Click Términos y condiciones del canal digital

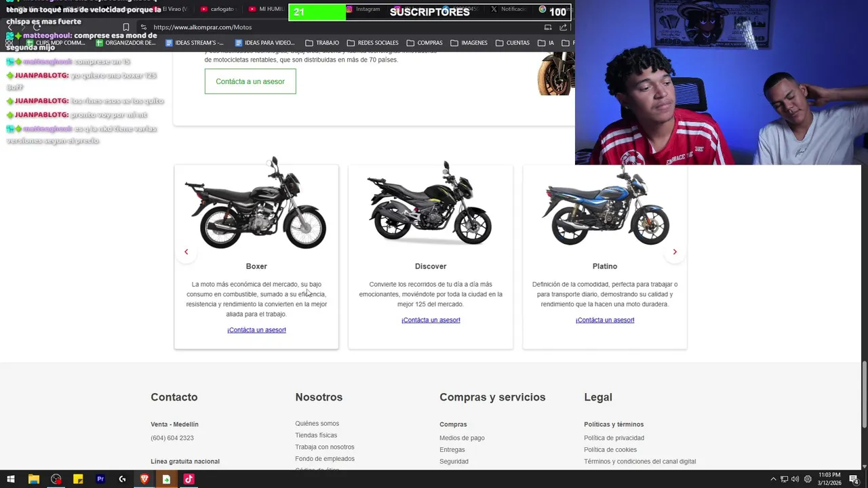click(x=639, y=462)
